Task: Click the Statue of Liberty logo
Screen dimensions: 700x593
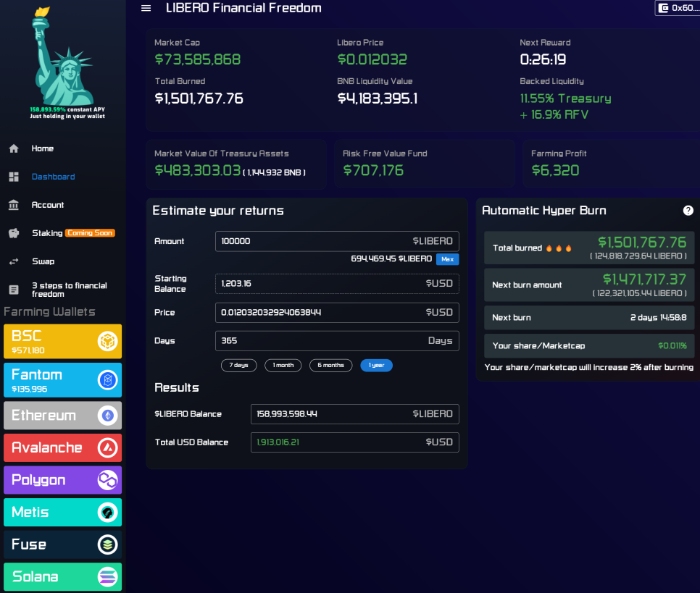Action: pos(62,56)
